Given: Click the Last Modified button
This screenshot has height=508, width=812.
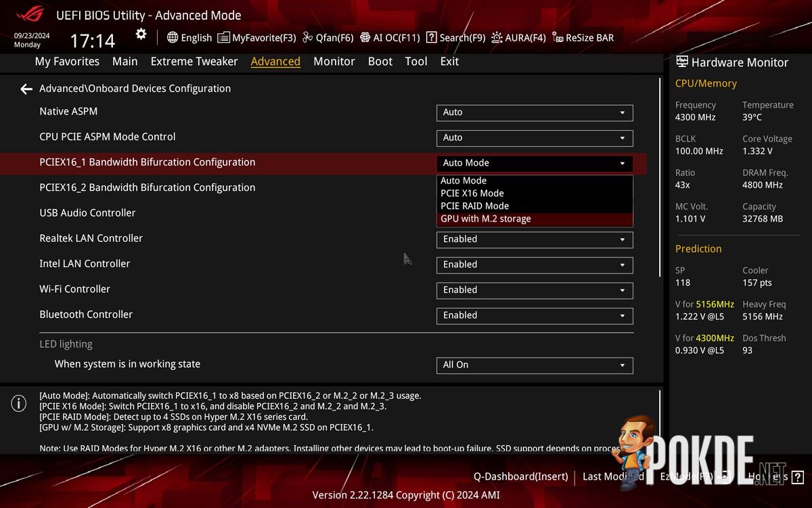Looking at the screenshot, I should (x=613, y=476).
